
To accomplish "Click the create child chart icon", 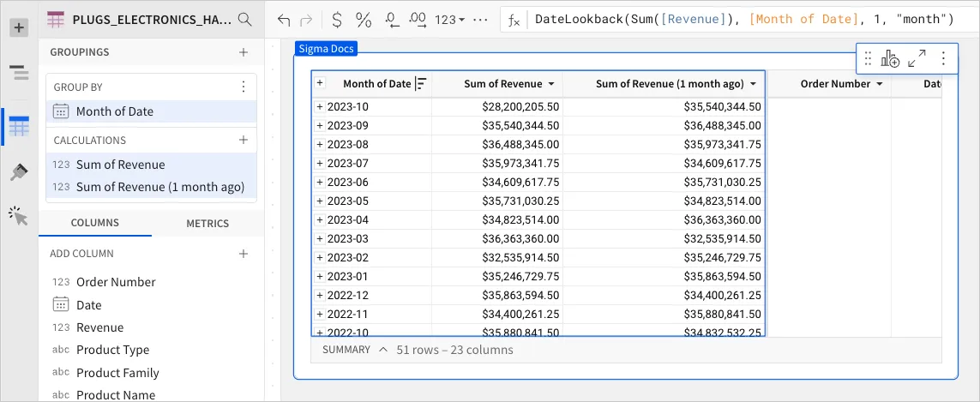I will tap(890, 59).
